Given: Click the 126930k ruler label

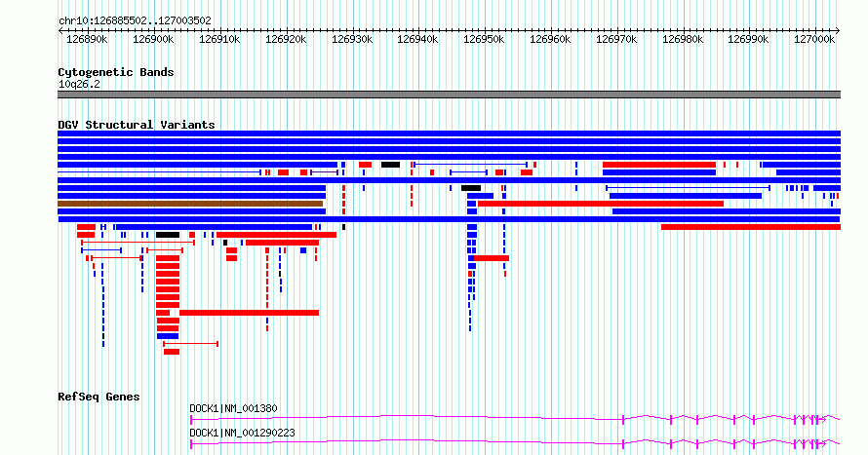Looking at the screenshot, I should (352, 39).
